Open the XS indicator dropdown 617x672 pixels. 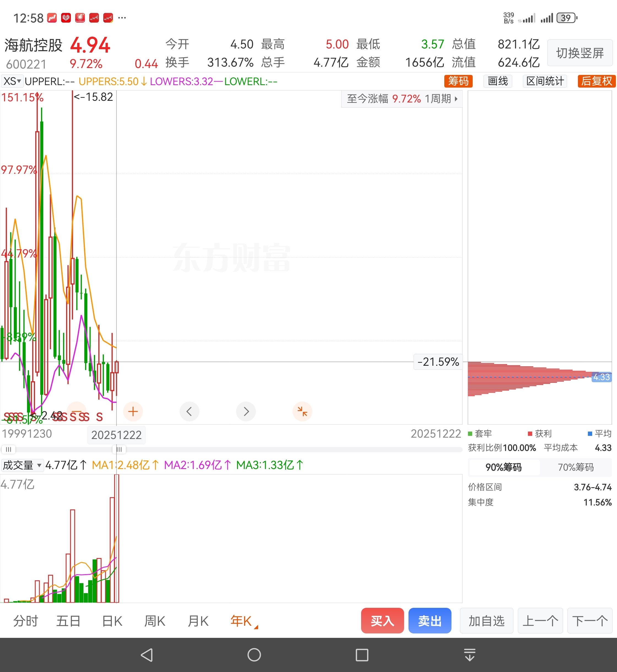click(x=12, y=81)
